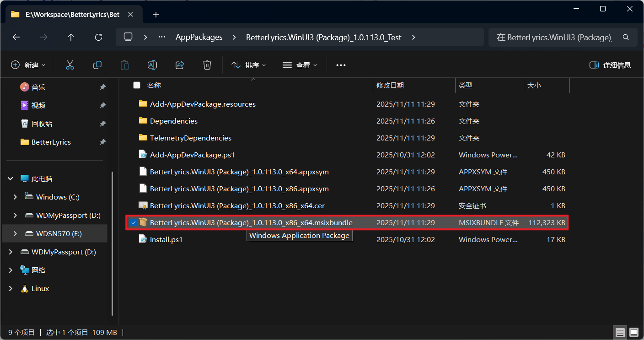Switch to details view icon in status bar
This screenshot has width=644, height=340.
click(620, 332)
